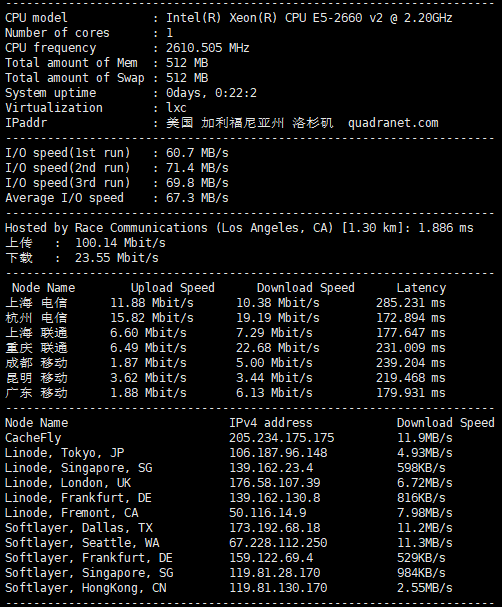Select IP address 176.58.107.39

coord(275,483)
